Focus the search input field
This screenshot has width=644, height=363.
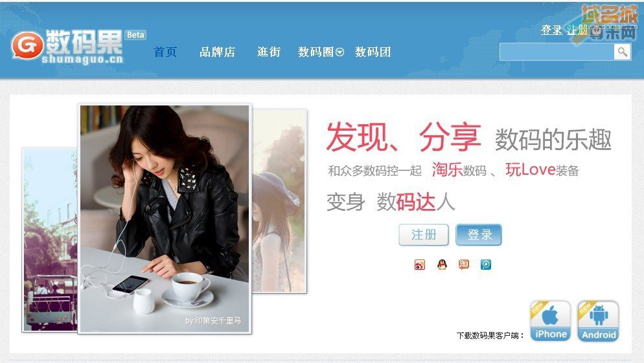tap(557, 52)
